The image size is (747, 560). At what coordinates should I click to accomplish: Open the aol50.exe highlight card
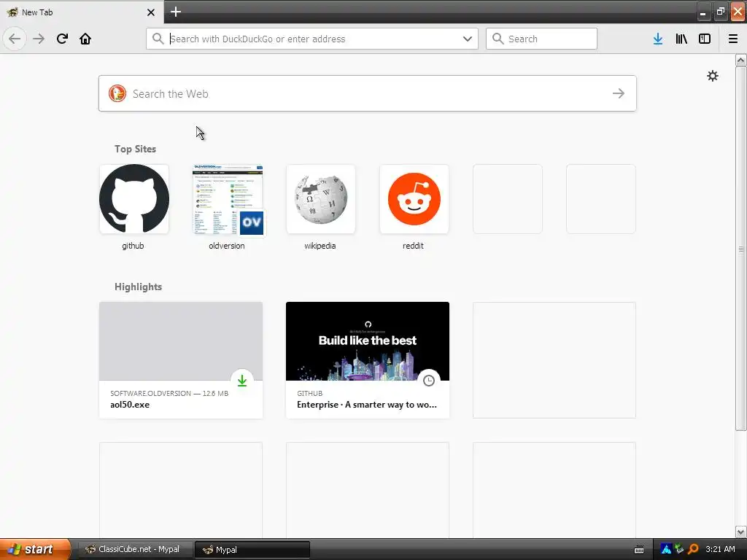pos(181,360)
